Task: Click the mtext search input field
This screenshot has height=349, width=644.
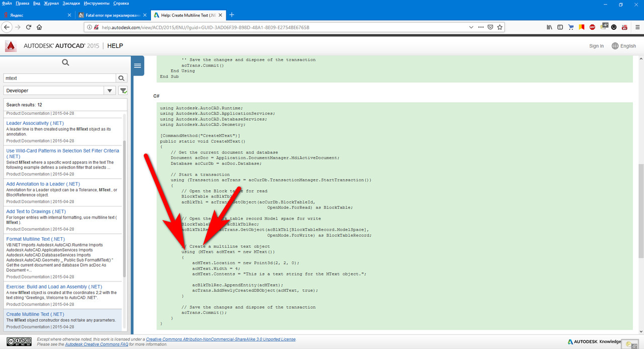Action: pos(59,78)
